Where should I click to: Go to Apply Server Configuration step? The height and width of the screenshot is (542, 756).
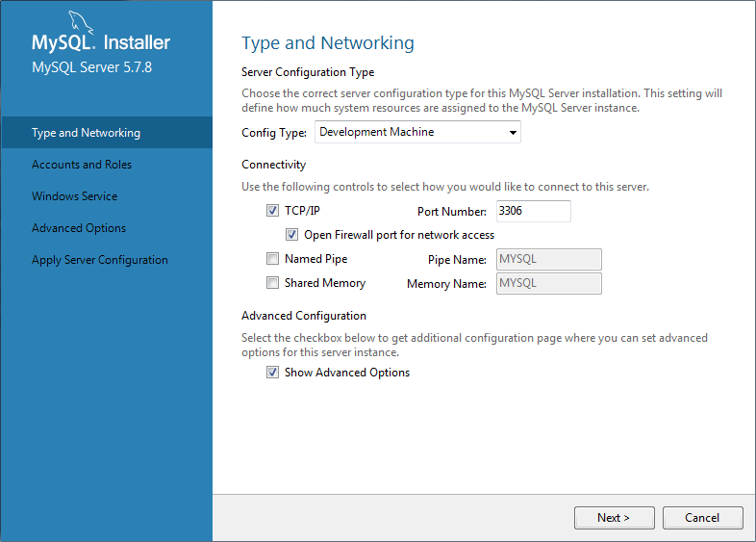[100, 260]
